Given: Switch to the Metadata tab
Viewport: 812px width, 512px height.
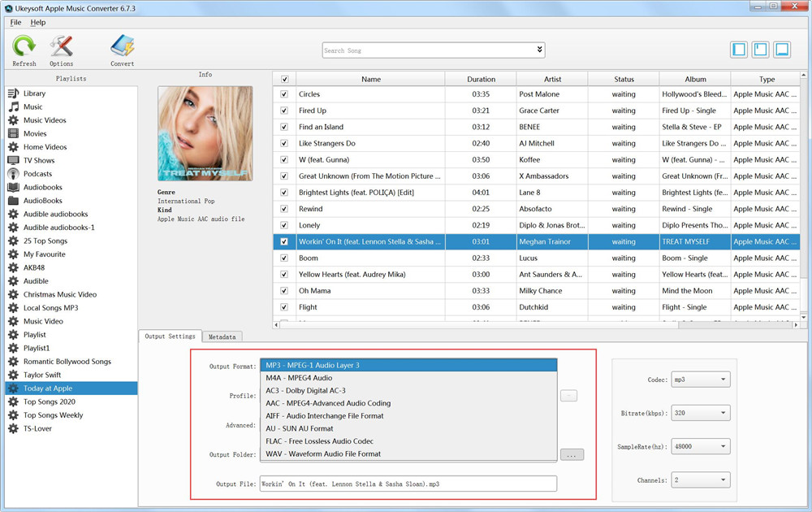Looking at the screenshot, I should coord(222,336).
